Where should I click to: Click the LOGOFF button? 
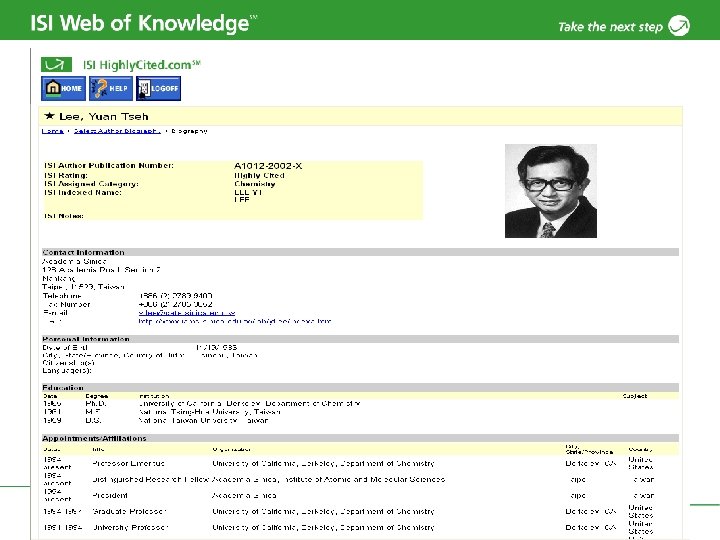158,88
